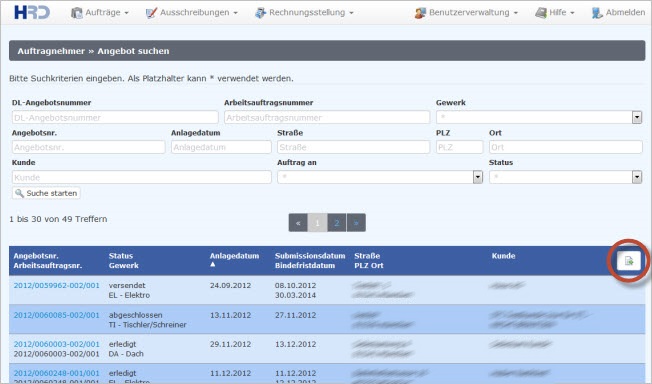Open the Ausschreibungen menu
The height and width of the screenshot is (384, 652).
[x=192, y=13]
